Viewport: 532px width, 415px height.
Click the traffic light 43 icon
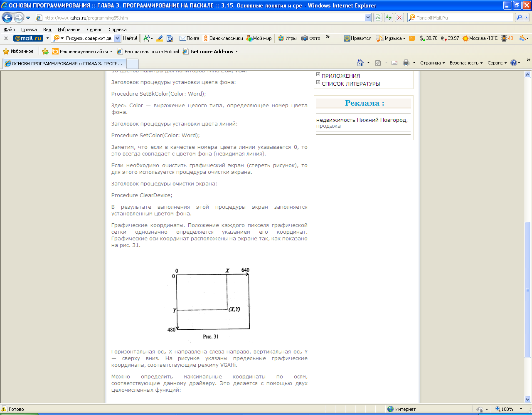click(x=507, y=38)
